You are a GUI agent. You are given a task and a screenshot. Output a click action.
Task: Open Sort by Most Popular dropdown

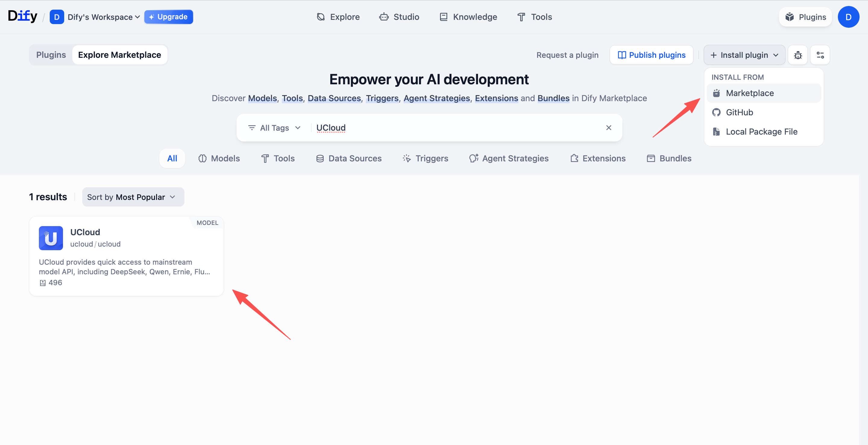pos(133,197)
